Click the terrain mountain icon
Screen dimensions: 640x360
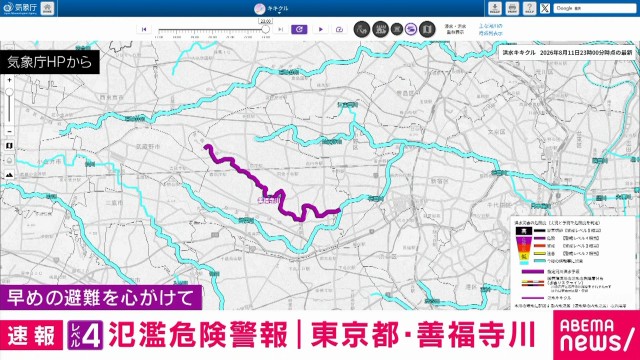point(9,175)
